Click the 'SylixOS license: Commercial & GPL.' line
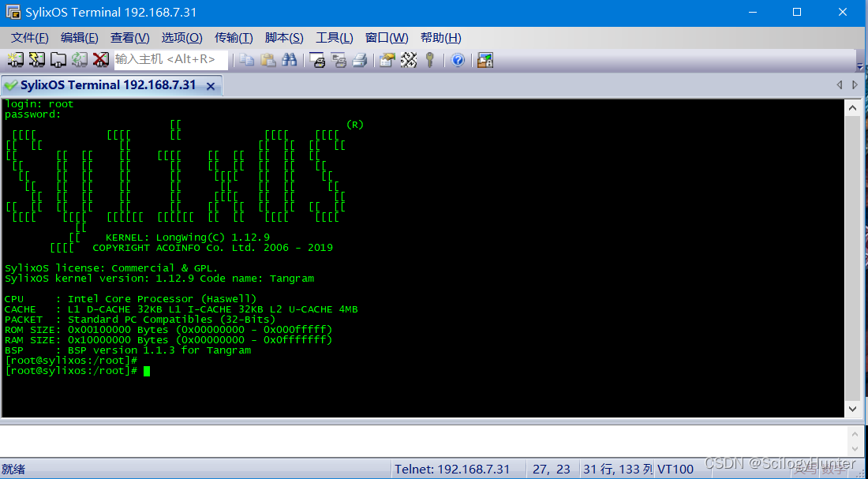The image size is (868, 479). coord(111,268)
